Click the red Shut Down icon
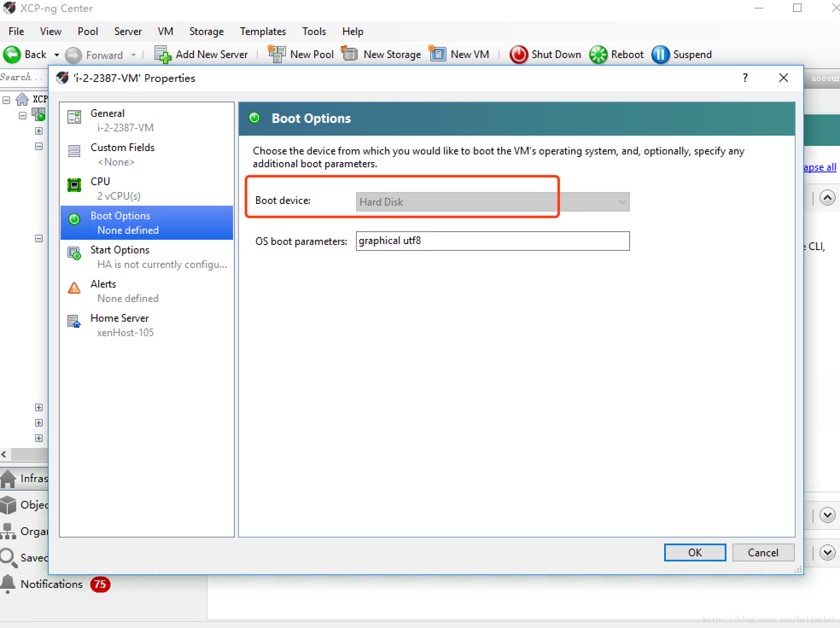The height and width of the screenshot is (628, 840). (519, 55)
